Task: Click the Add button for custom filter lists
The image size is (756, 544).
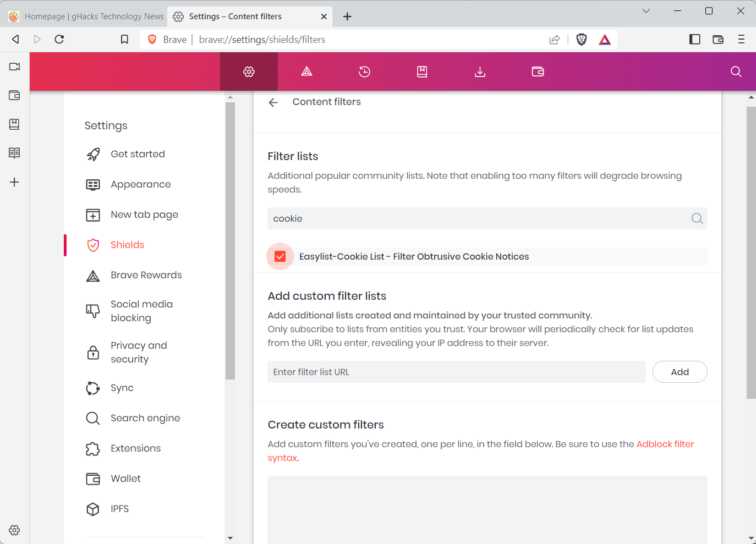Action: (680, 372)
